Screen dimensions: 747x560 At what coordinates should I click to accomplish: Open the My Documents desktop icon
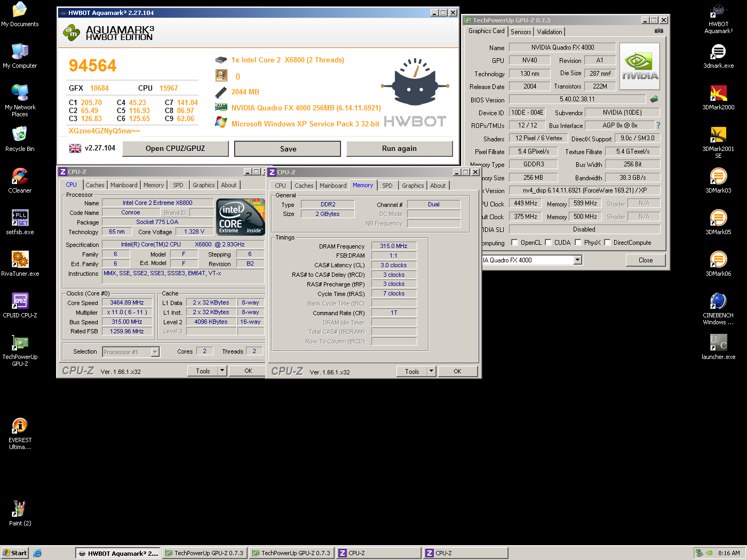pyautogui.click(x=20, y=14)
